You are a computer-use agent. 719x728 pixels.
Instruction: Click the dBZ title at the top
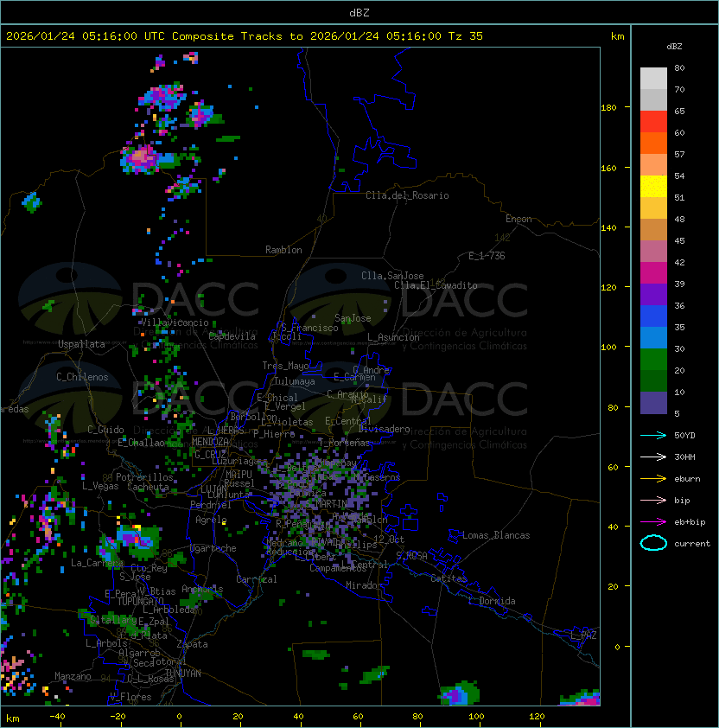tap(359, 12)
